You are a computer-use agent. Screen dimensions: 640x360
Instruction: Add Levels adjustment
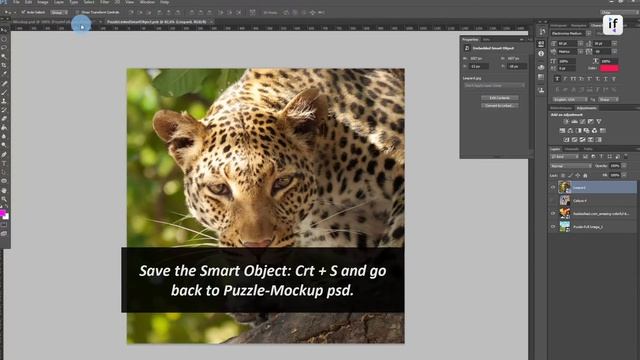pyautogui.click(x=574, y=122)
